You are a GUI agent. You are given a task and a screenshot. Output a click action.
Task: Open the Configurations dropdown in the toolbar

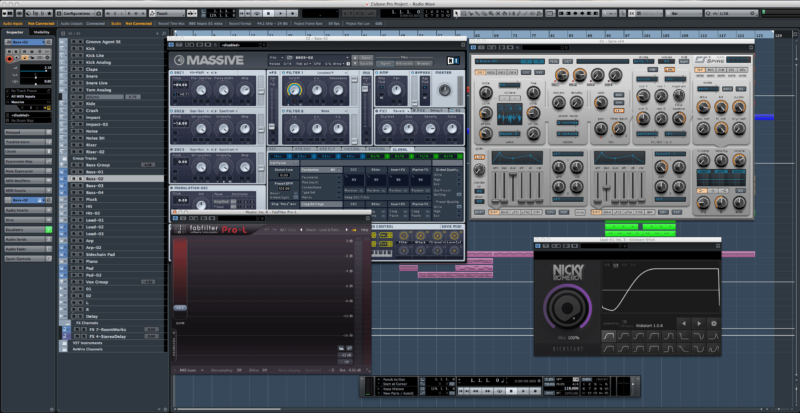click(79, 11)
